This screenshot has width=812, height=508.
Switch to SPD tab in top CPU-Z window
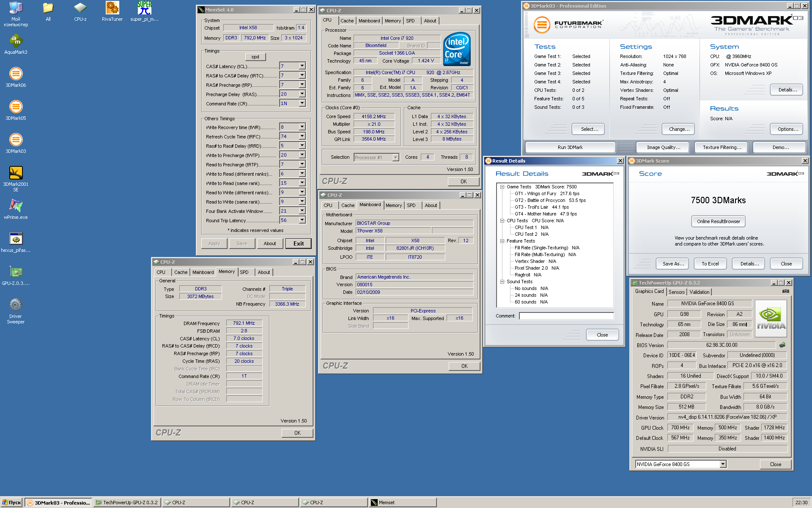(x=410, y=21)
